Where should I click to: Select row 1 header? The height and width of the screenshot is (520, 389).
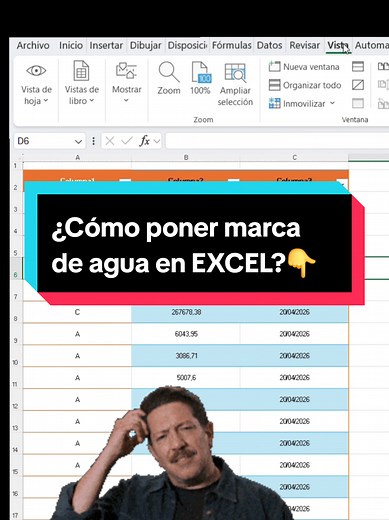coord(16,166)
